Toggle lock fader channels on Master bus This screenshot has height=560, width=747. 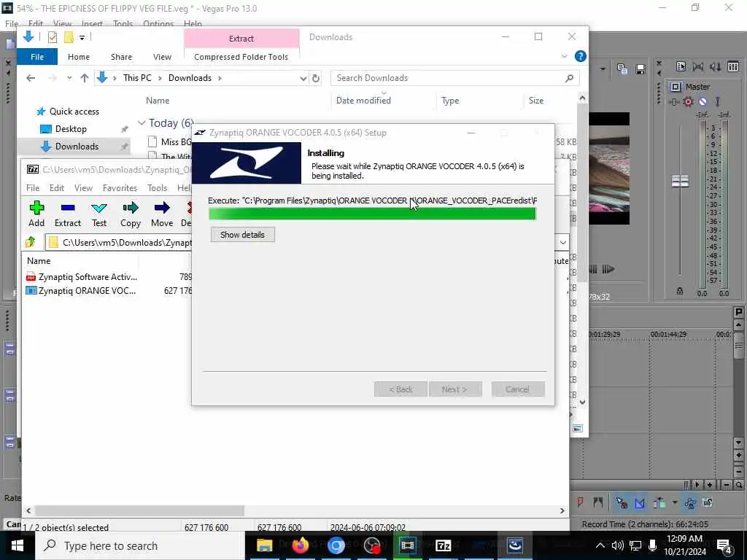point(680,291)
